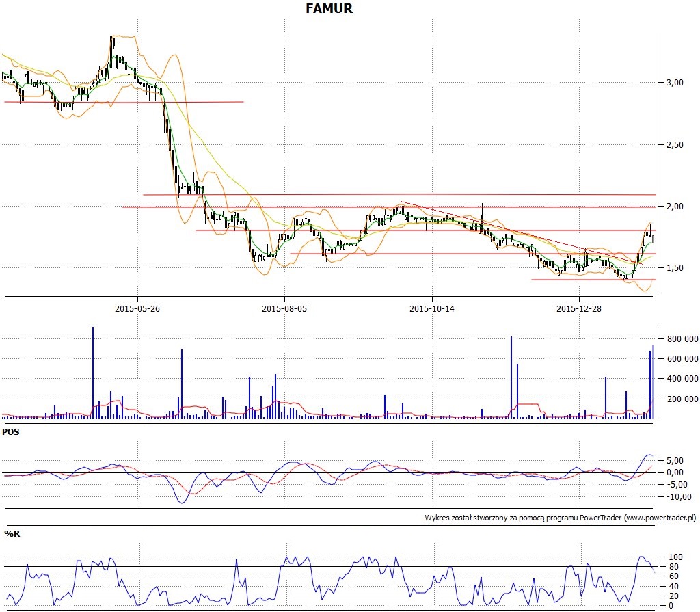
Task: Click the 2,50 price axis label
Action: click(x=675, y=144)
